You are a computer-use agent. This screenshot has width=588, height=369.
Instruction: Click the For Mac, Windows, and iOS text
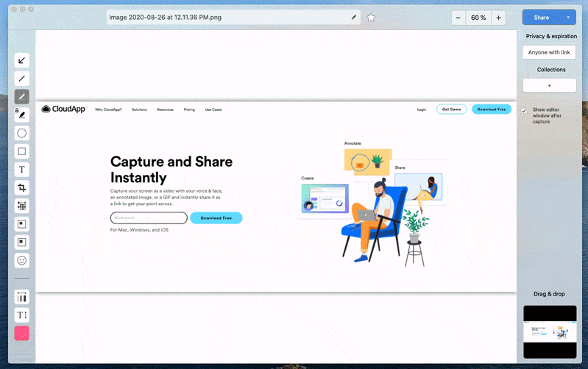click(x=139, y=229)
